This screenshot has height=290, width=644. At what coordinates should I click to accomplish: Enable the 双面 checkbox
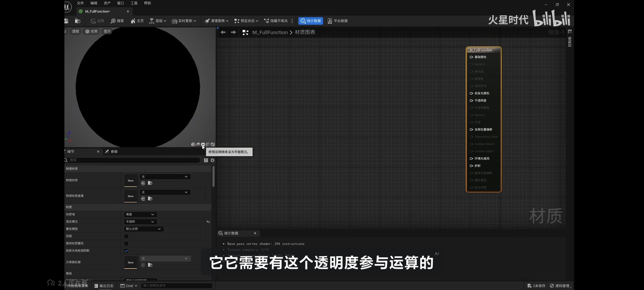[126, 236]
